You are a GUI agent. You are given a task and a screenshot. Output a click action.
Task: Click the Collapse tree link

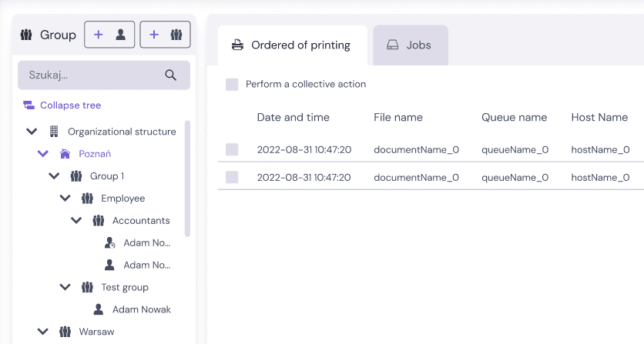(x=70, y=105)
